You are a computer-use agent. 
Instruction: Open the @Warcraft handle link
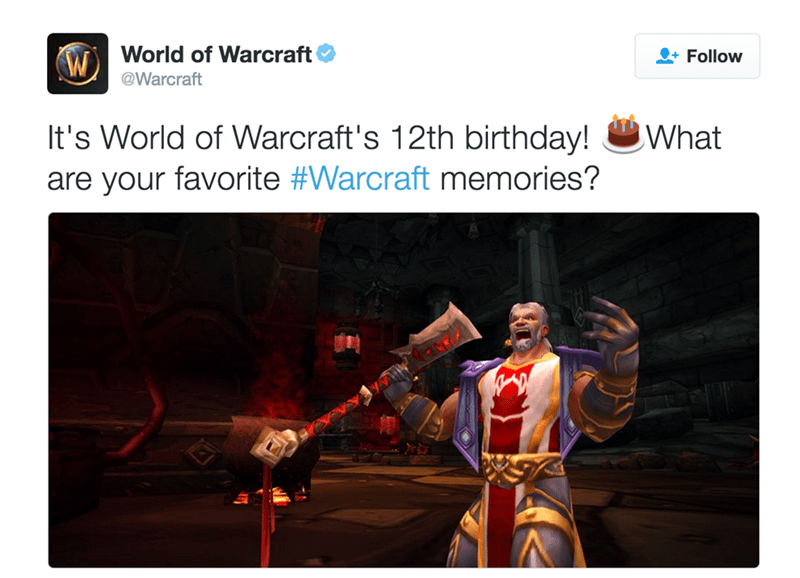(161, 79)
